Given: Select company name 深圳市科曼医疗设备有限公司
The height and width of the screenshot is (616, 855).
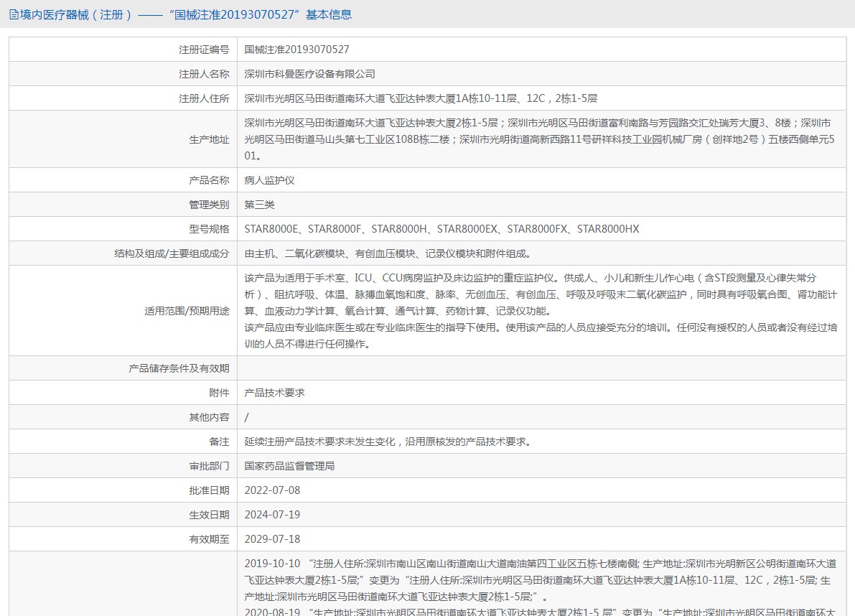Looking at the screenshot, I should pyautogui.click(x=309, y=74).
